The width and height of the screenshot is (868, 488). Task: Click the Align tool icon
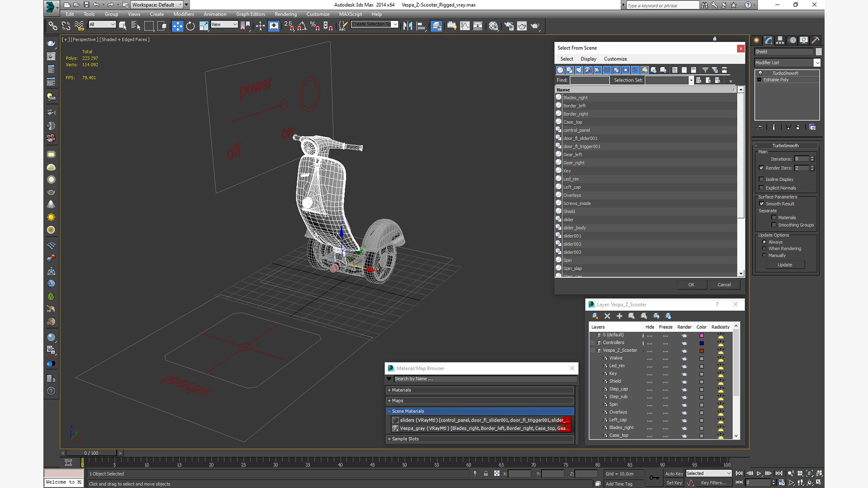coord(421,26)
